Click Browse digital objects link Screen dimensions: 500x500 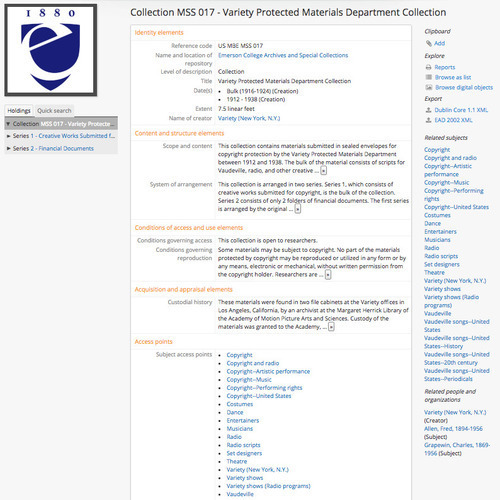464,87
